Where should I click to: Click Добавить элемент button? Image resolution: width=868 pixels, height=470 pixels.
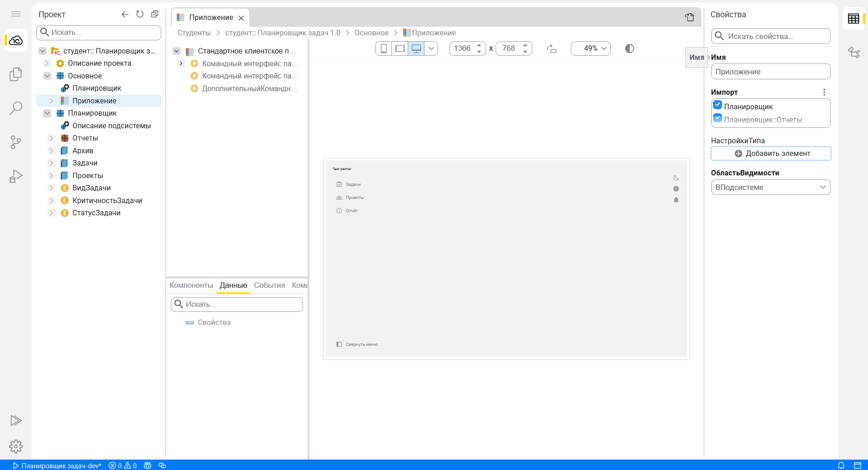[x=771, y=154]
